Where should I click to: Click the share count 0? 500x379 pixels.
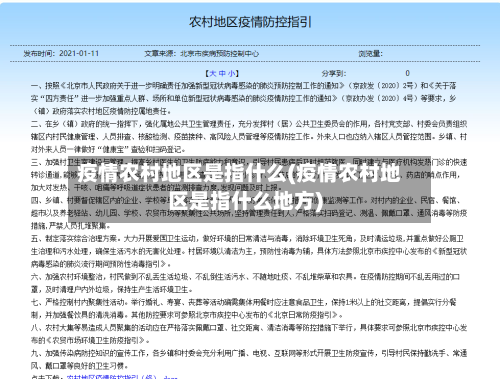tap(407, 73)
